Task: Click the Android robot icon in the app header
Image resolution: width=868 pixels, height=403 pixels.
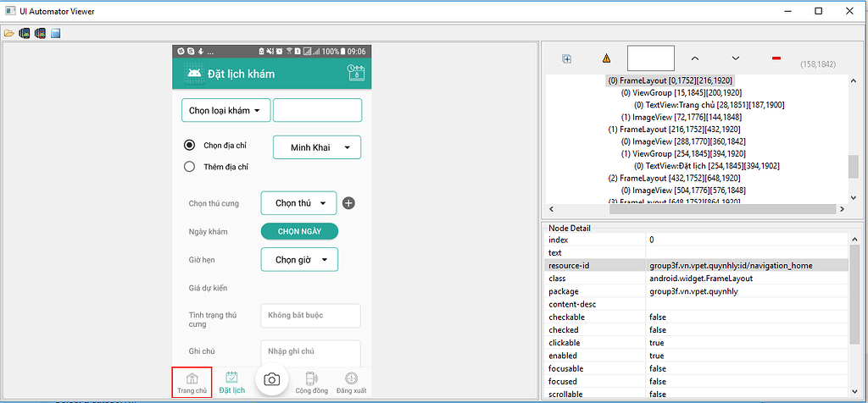Action: tap(193, 74)
